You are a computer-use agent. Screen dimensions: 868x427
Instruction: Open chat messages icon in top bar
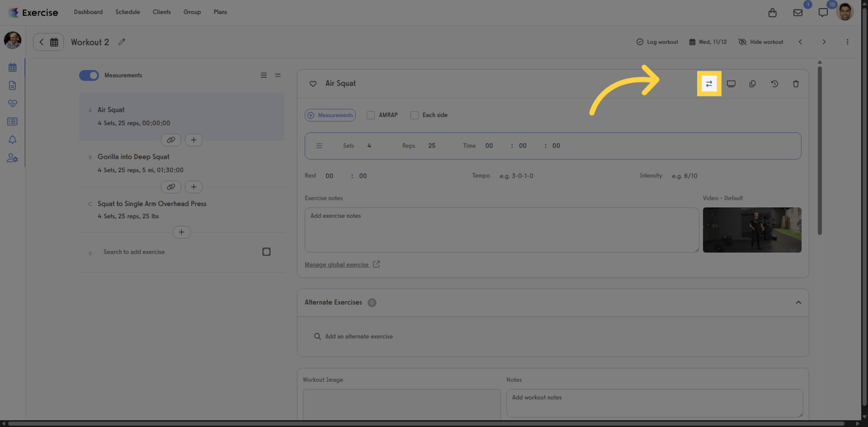[x=823, y=12]
